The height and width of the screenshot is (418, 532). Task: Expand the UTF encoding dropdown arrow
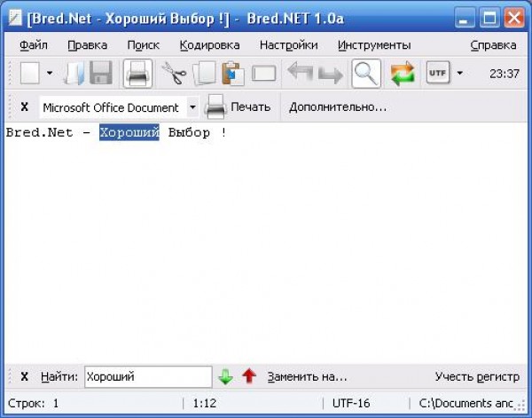[459, 73]
